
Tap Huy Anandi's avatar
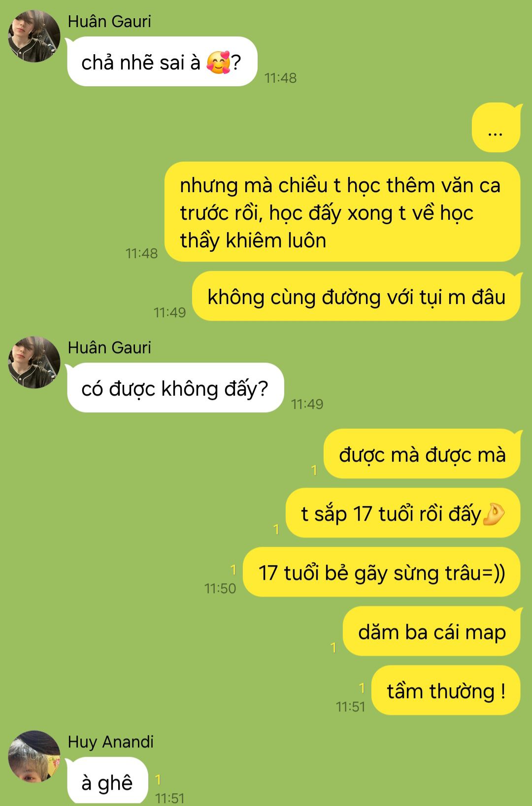point(34,756)
